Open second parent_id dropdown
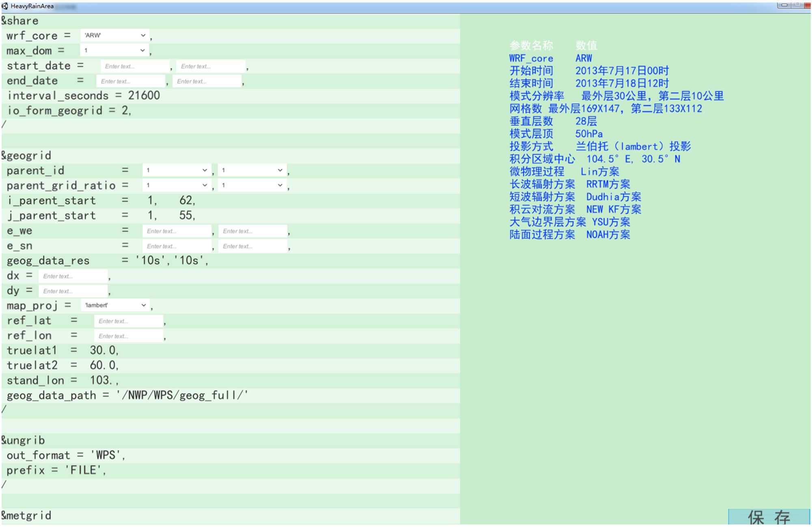Screen dimensions: 812x527 click(252, 170)
